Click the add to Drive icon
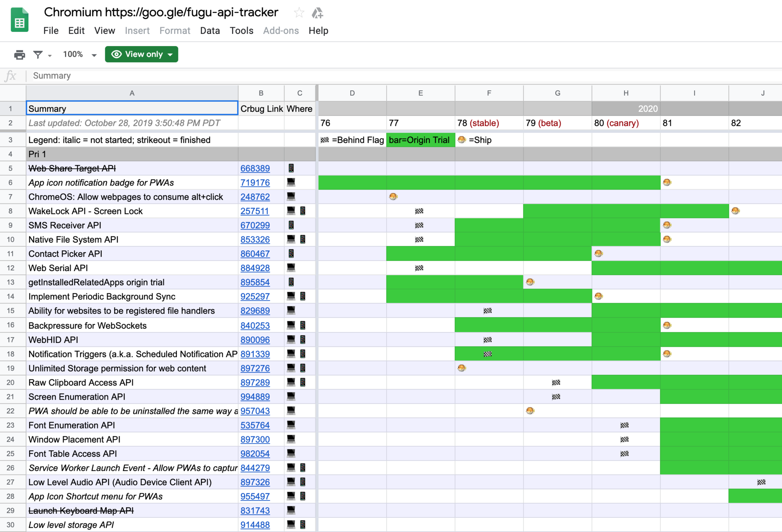 [x=318, y=13]
